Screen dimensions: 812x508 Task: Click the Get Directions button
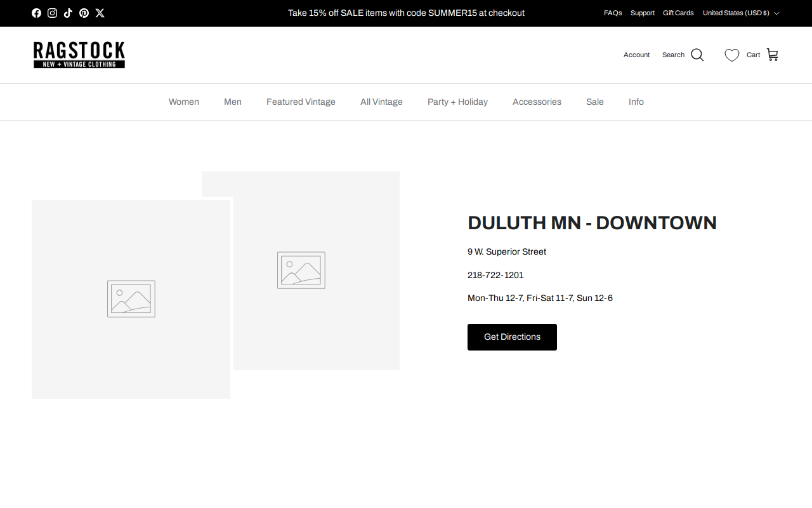512,337
